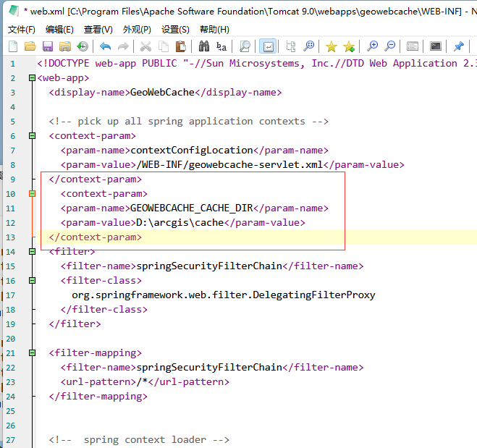Image resolution: width=477 pixels, height=448 pixels.
Task: Click the open file folder icon
Action: click(30, 46)
